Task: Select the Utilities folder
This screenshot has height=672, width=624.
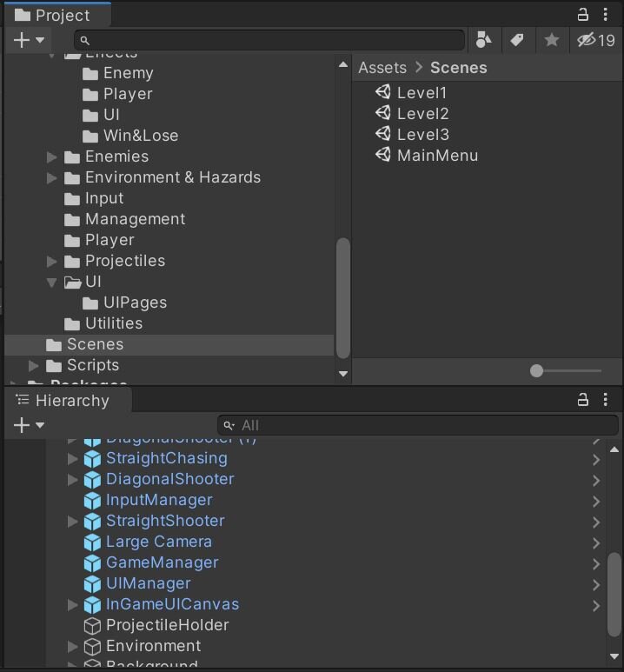Action: point(103,323)
